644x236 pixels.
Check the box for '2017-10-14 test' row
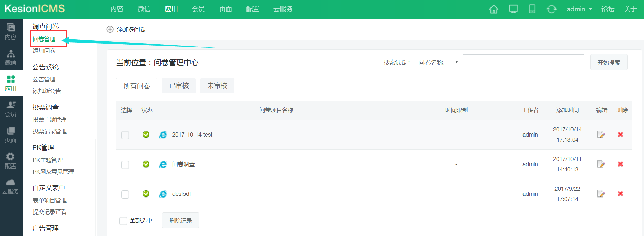[125, 135]
